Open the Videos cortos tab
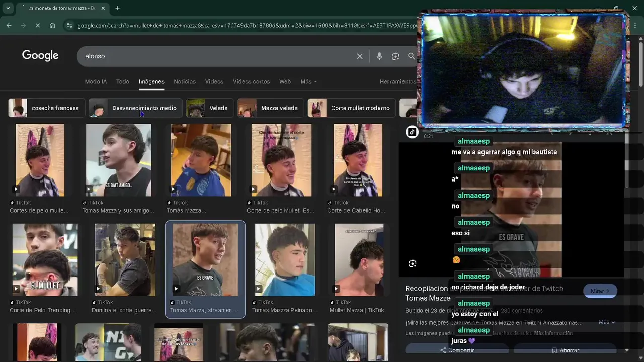 (x=251, y=81)
